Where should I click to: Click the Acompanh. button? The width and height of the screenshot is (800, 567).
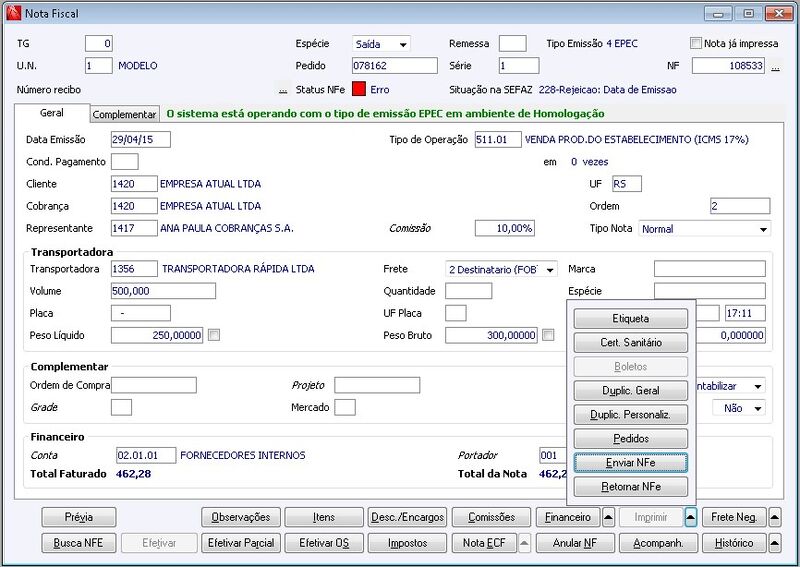658,543
